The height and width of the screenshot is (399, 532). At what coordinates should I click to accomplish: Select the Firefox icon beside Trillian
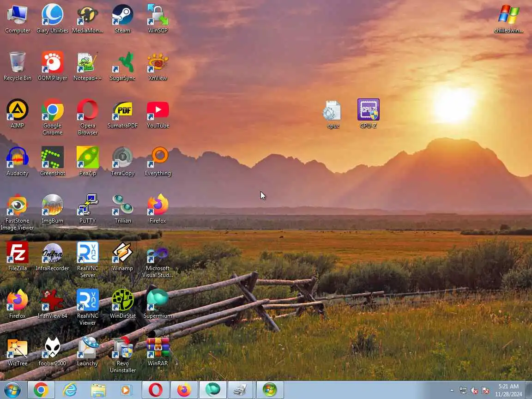coord(158,209)
